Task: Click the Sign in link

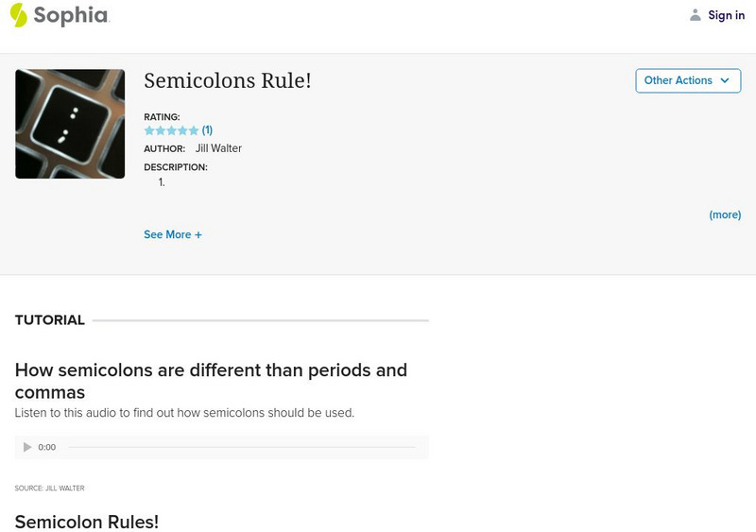Action: (x=726, y=15)
